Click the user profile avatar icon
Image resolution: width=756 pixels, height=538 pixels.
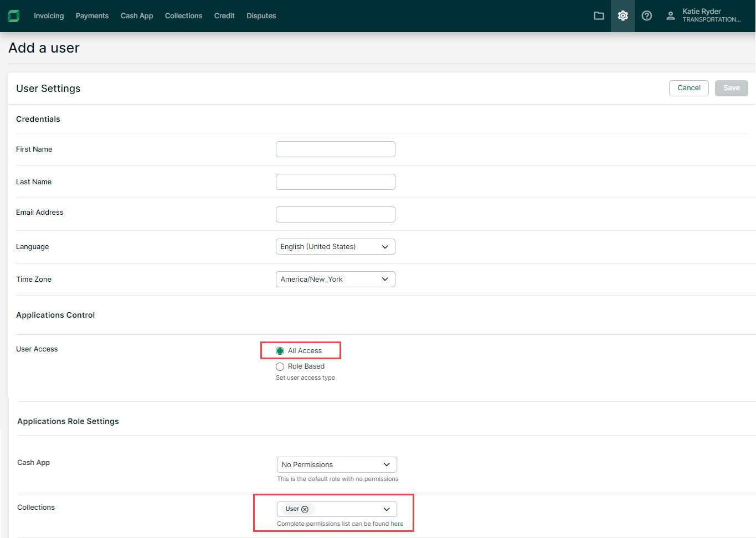[670, 16]
